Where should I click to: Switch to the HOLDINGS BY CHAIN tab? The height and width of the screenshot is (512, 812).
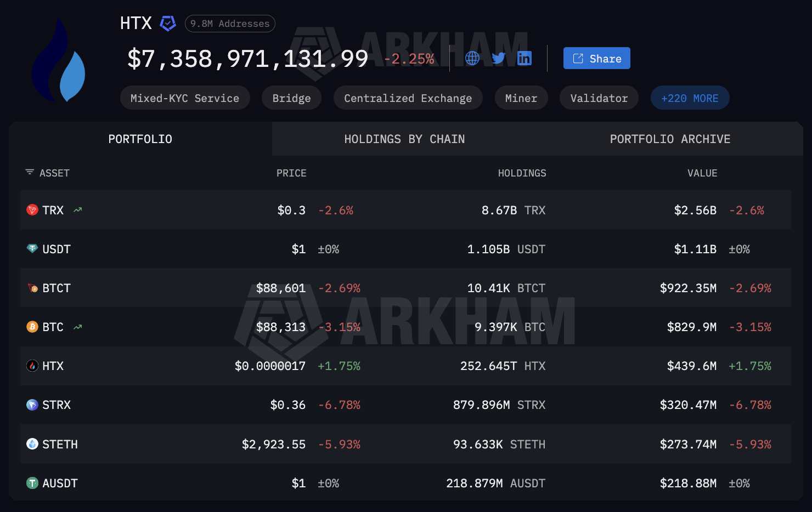point(404,139)
